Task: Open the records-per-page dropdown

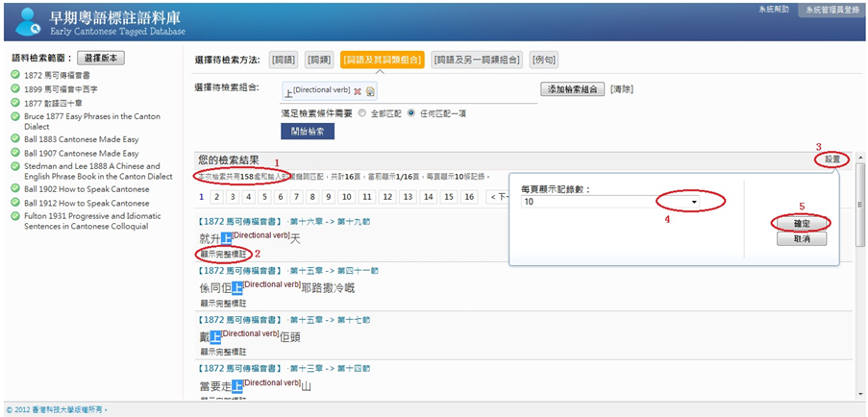Action: click(x=693, y=203)
